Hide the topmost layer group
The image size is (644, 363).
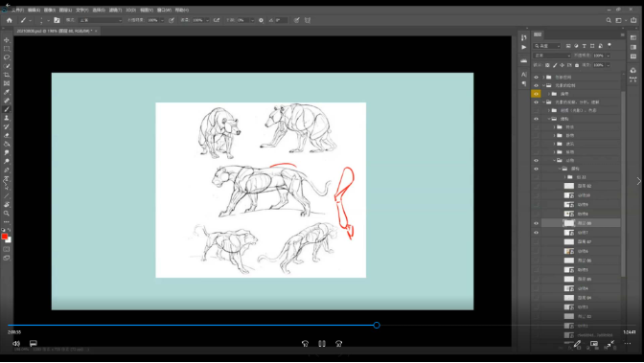536,77
